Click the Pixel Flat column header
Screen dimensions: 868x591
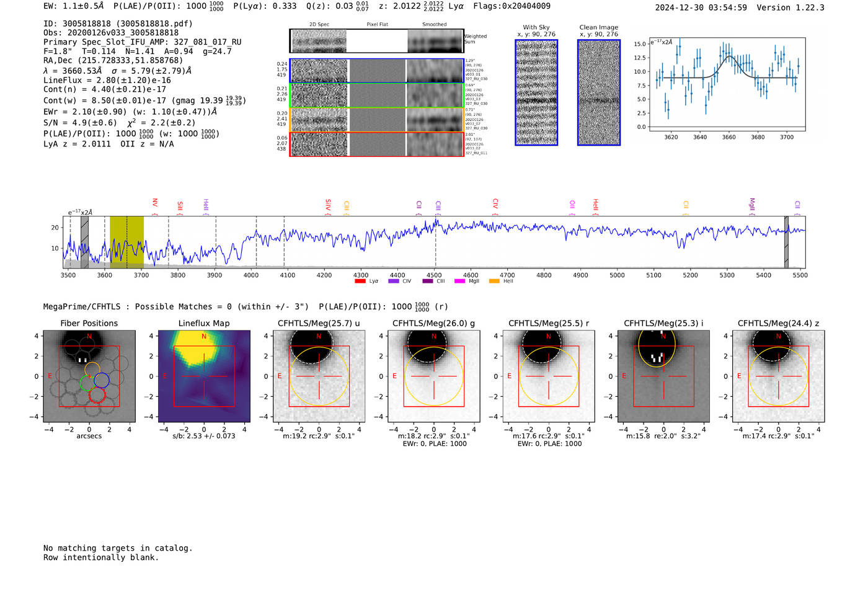pyautogui.click(x=377, y=25)
